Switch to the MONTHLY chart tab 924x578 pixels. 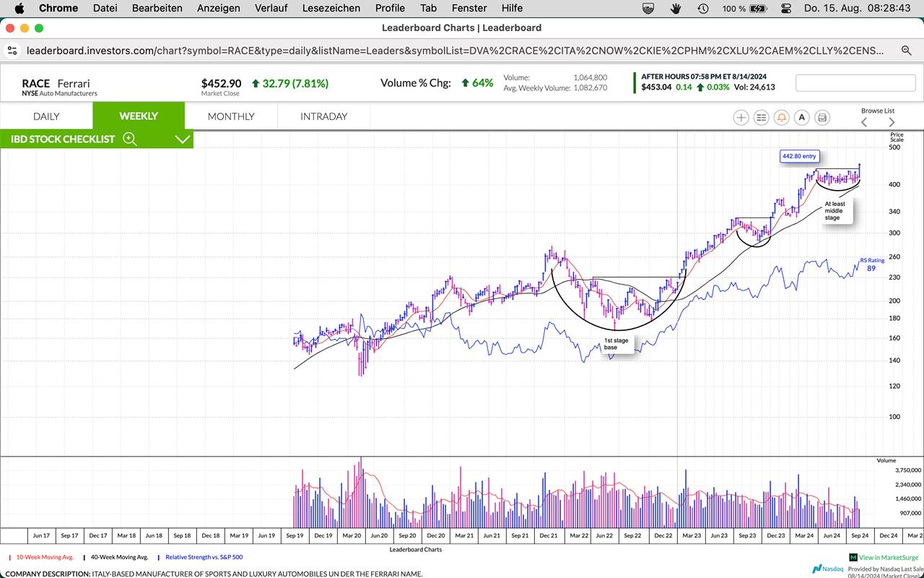231,116
